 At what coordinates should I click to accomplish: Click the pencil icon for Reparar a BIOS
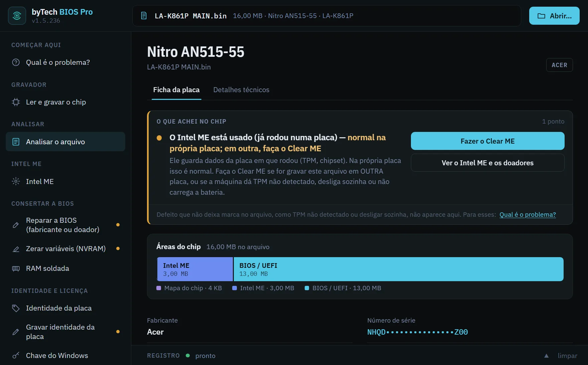pos(16,225)
